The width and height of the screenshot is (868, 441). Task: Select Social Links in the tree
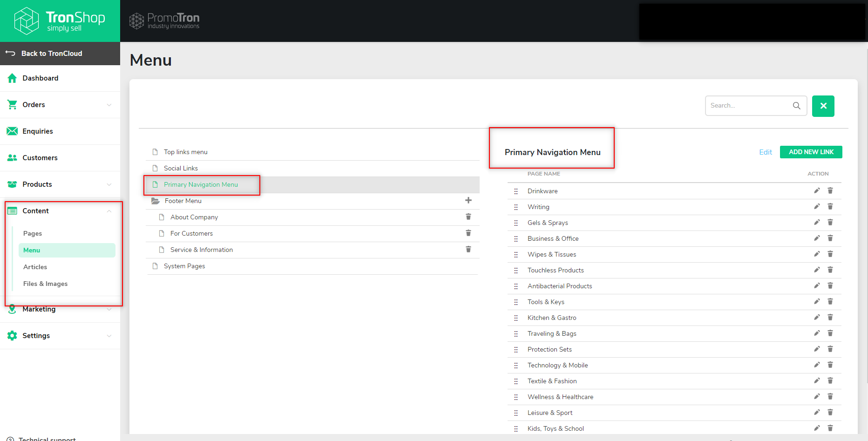[181, 168]
